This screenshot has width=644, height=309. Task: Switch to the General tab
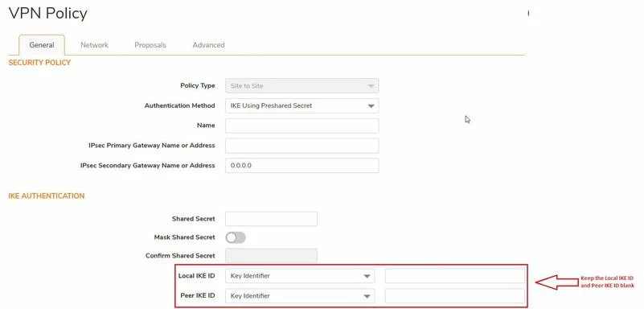pos(42,45)
